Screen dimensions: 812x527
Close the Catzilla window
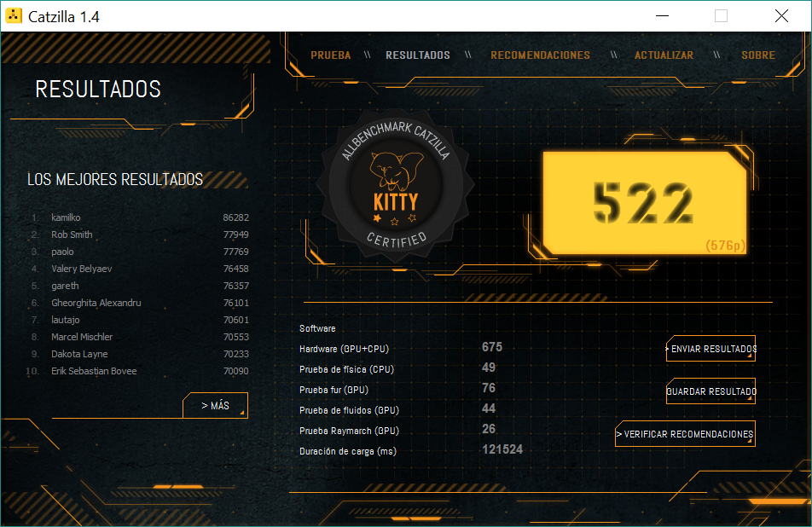tap(781, 16)
